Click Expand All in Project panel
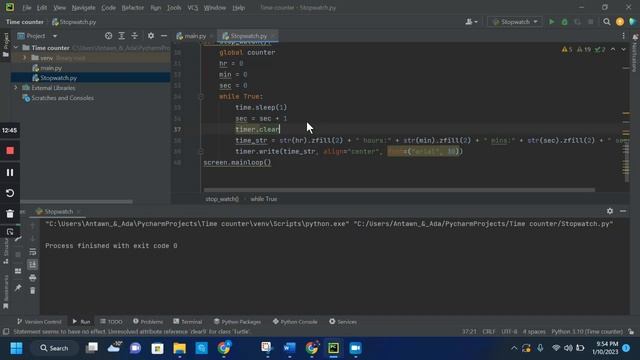Viewport: 640px width, 360px height. tap(121, 36)
